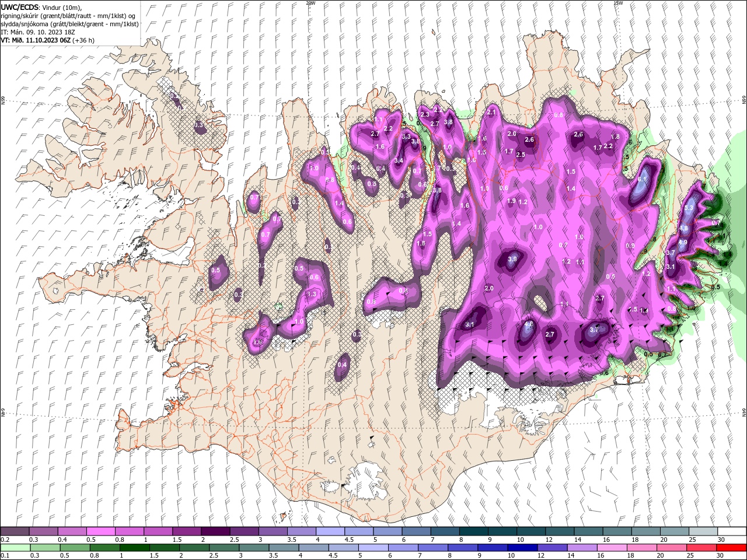Click the 20W longitude label
Screen dimensions: 747x560
click(310, 3)
